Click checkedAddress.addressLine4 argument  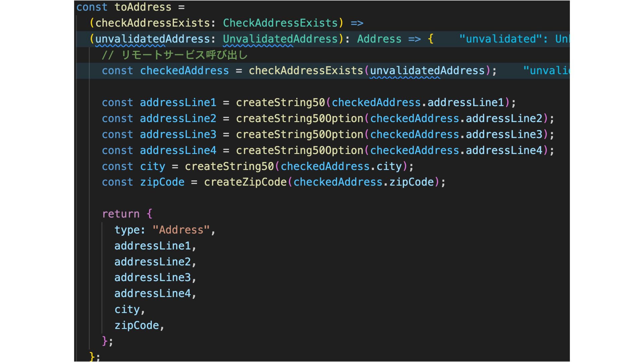click(456, 150)
